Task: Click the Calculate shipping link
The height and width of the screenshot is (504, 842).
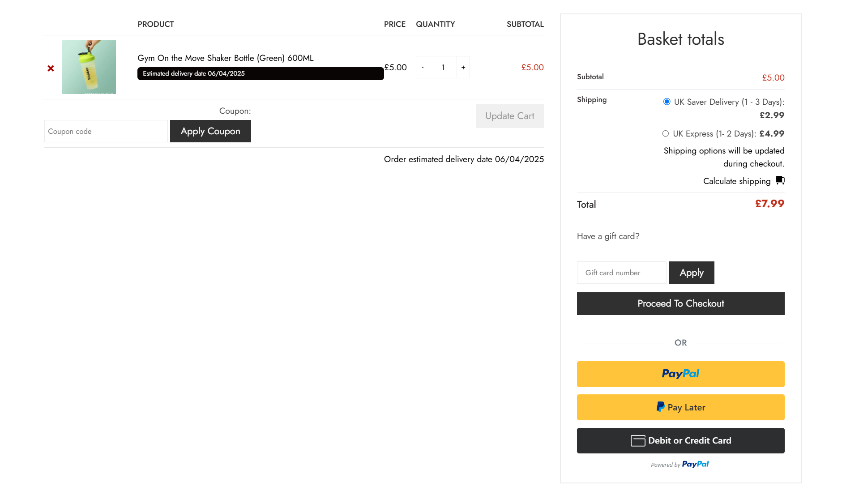Action: 736,181
